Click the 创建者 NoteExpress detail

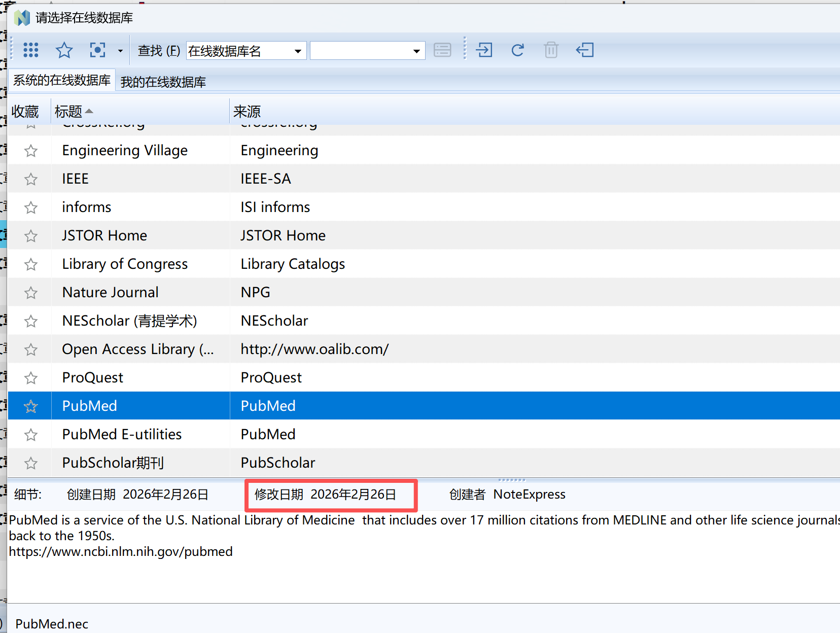(x=507, y=495)
